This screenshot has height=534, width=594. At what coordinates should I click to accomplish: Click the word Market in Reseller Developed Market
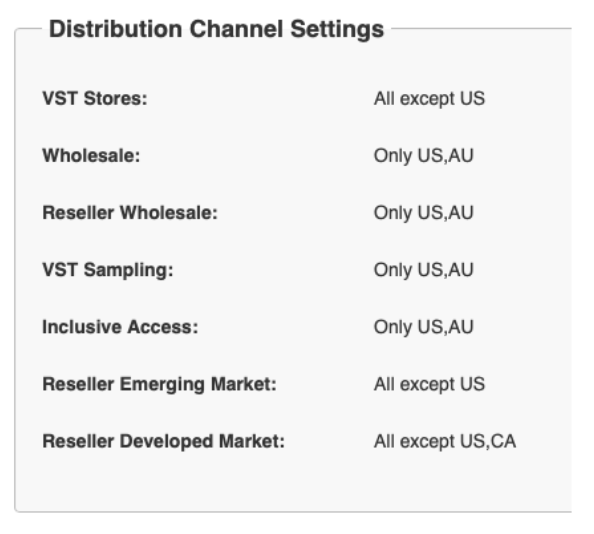(252, 442)
